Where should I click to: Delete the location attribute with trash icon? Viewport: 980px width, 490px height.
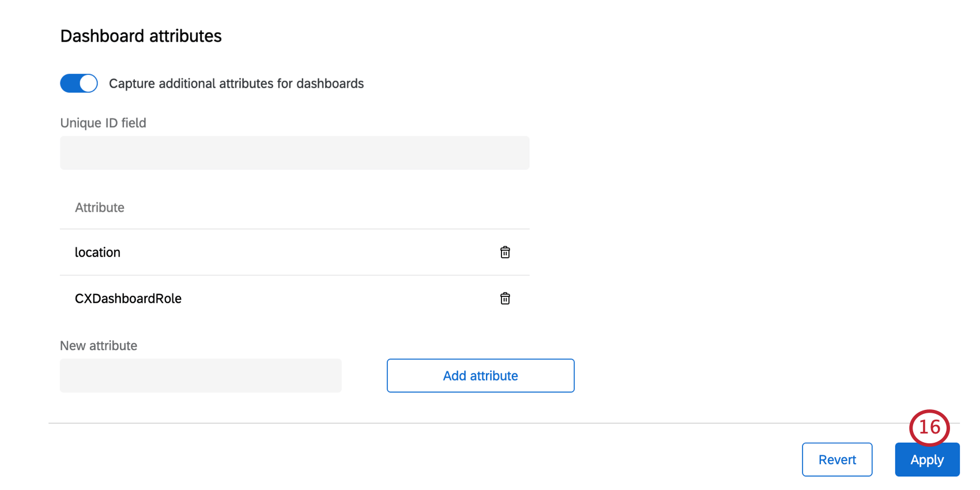[x=505, y=252]
